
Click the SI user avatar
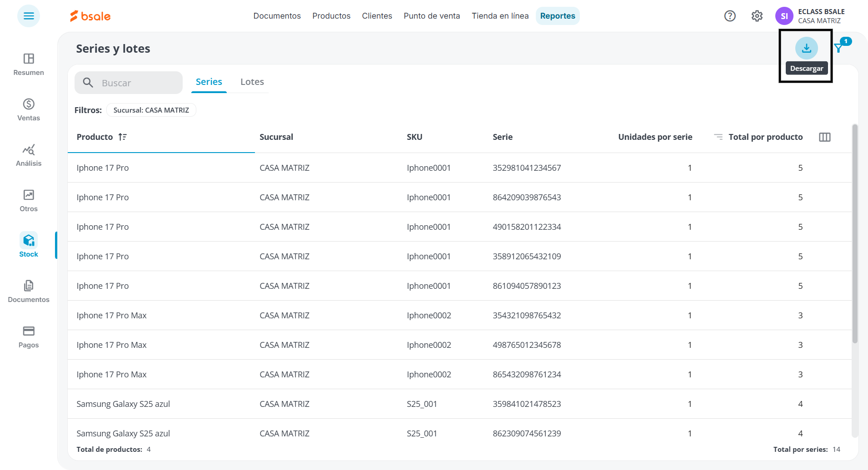point(784,16)
